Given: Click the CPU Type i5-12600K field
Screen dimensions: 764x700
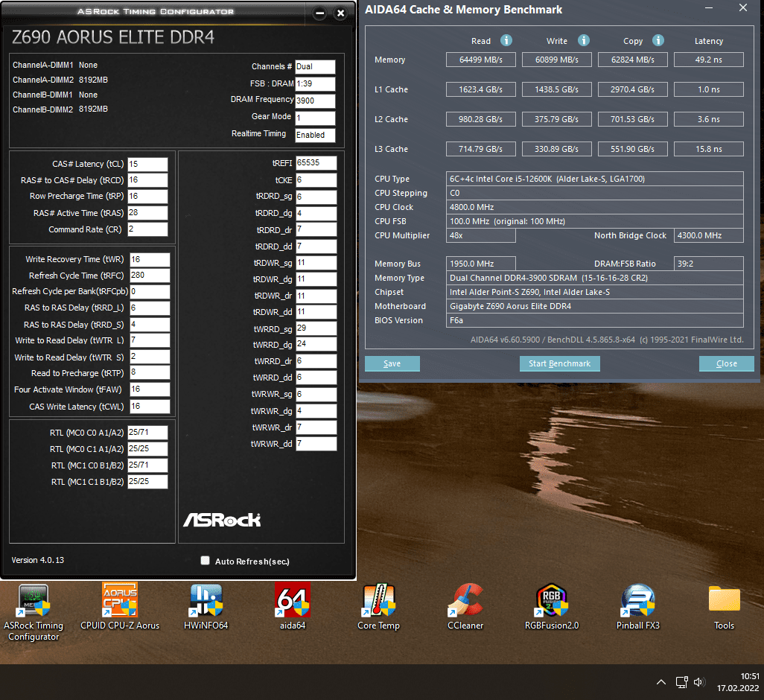Looking at the screenshot, I should coord(594,179).
